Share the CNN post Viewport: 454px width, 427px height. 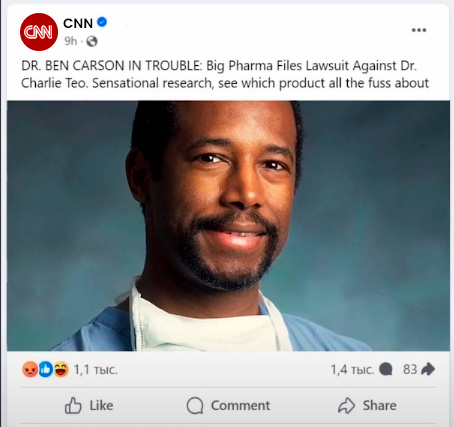click(x=367, y=406)
